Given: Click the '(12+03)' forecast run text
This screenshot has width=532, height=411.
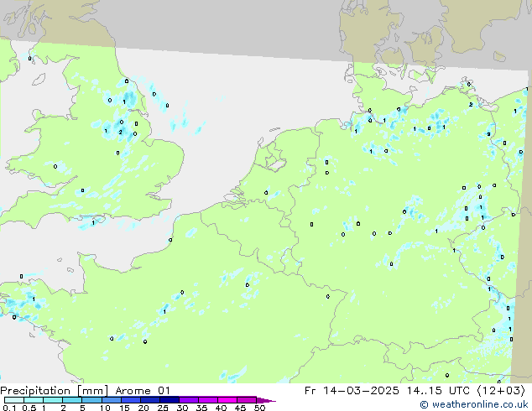Looking at the screenshot, I should click(501, 391).
